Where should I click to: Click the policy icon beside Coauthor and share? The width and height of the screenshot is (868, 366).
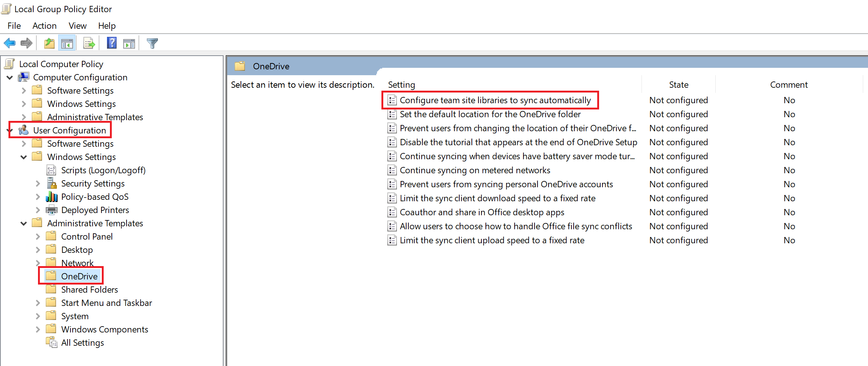click(x=392, y=212)
